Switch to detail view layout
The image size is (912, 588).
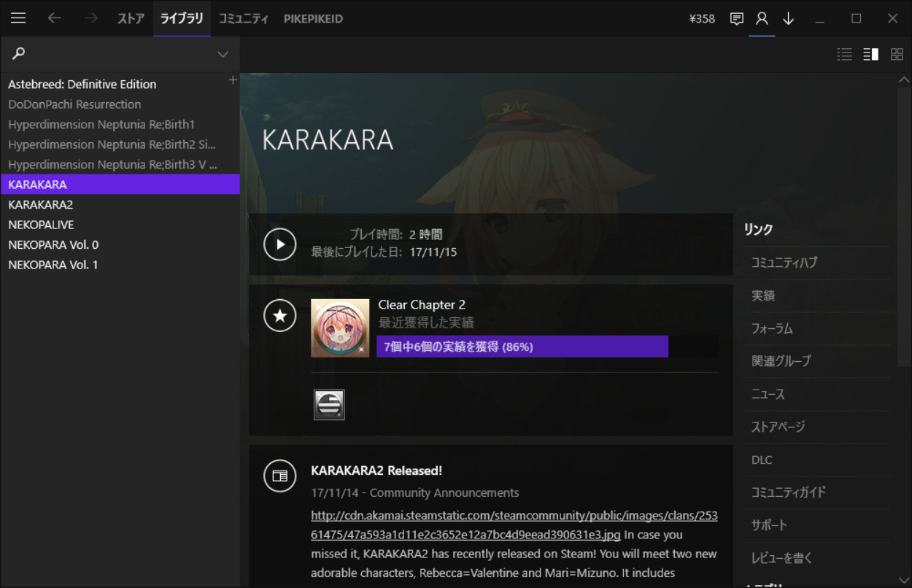click(870, 54)
